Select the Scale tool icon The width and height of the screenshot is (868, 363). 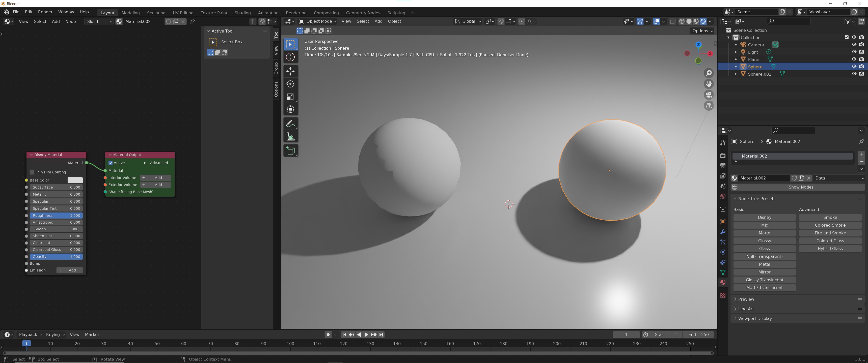tap(290, 97)
